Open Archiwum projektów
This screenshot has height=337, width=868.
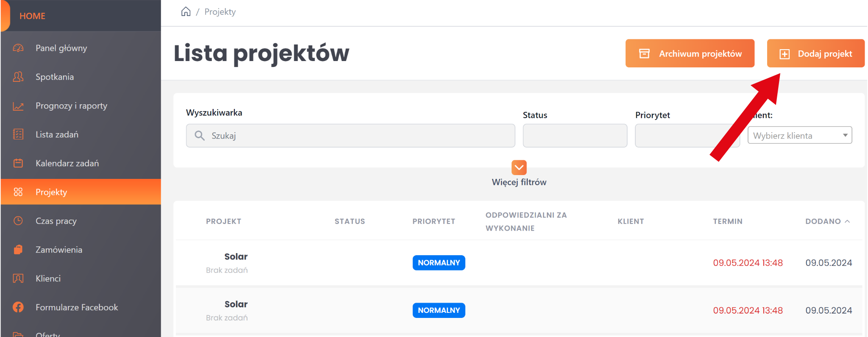click(x=690, y=53)
